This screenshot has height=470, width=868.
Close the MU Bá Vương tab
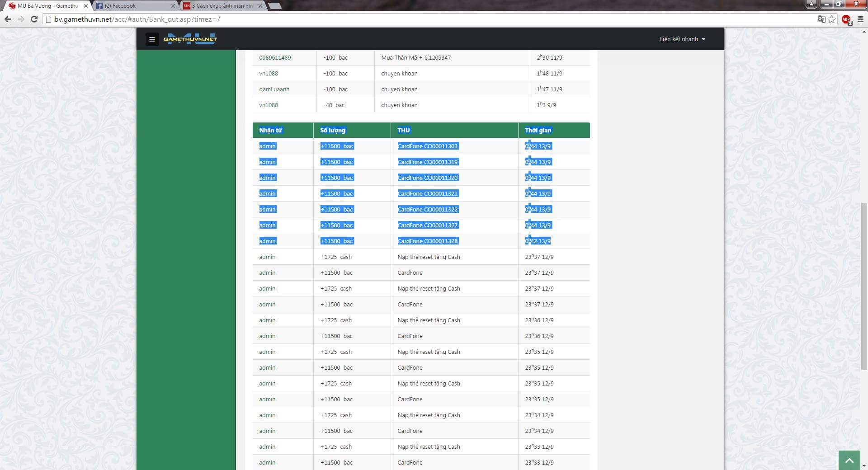click(x=86, y=6)
